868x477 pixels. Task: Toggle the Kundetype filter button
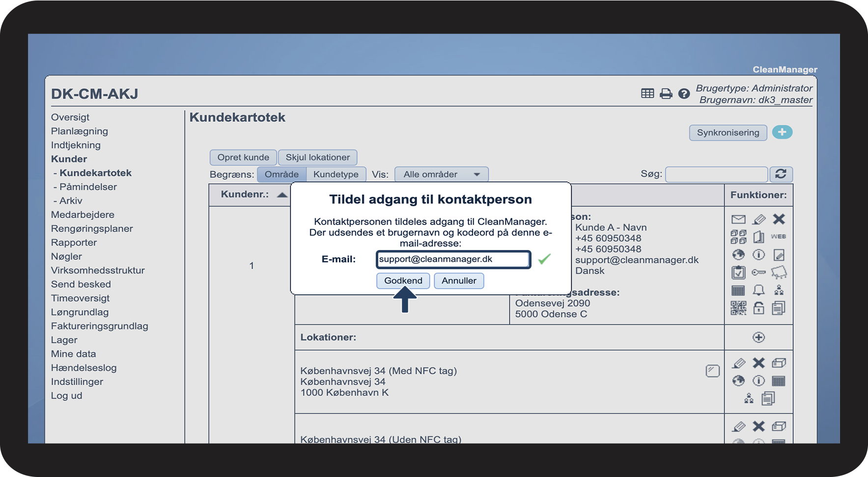[336, 174]
